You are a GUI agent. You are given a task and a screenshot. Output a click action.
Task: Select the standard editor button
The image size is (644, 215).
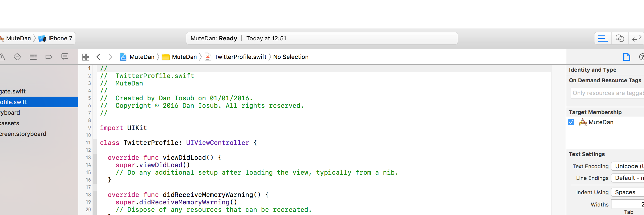[x=603, y=38]
